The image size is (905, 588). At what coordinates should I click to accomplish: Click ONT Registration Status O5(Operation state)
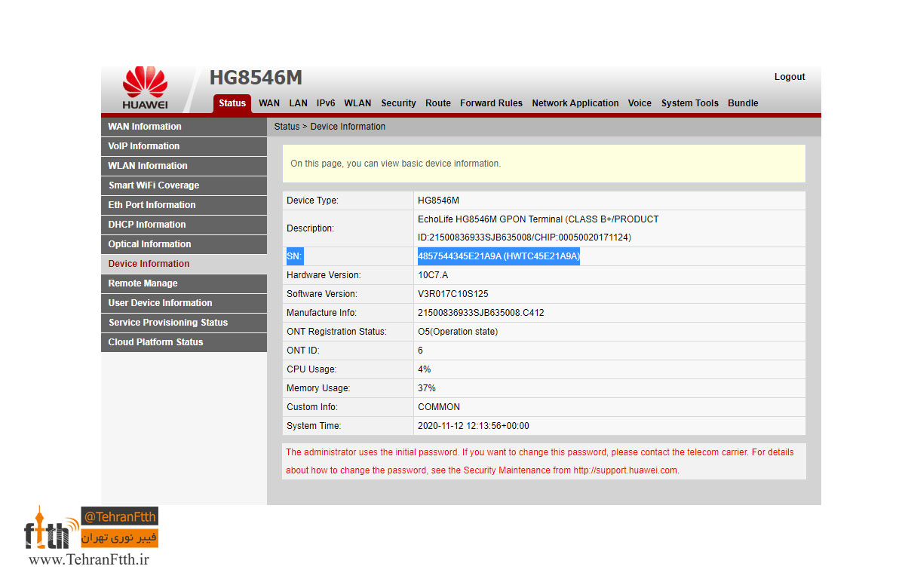click(x=458, y=332)
